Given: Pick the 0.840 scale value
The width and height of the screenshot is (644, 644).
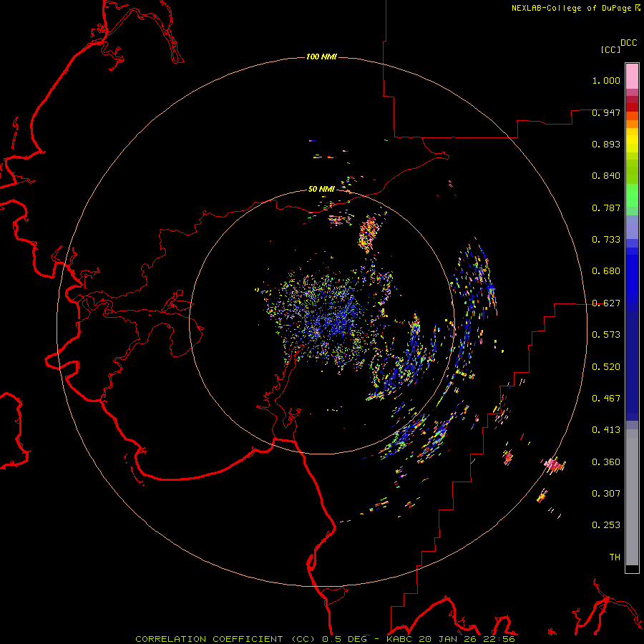Looking at the screenshot, I should pyautogui.click(x=606, y=176).
